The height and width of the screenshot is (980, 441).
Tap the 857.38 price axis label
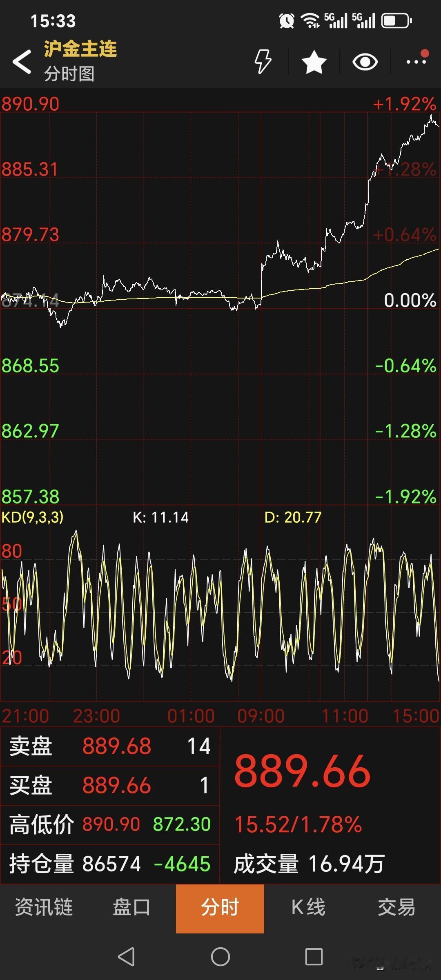[30, 497]
